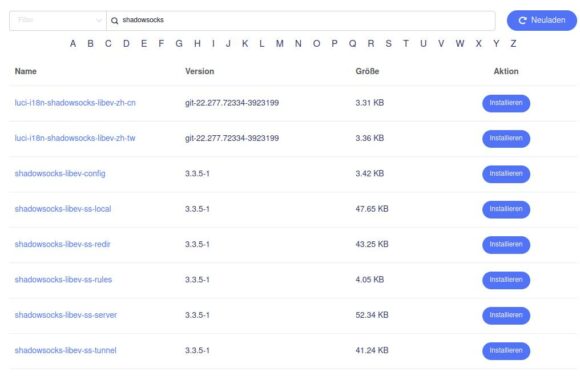Filter packages by letter Q
Viewport: 580px width, 380px height.
[x=353, y=44]
